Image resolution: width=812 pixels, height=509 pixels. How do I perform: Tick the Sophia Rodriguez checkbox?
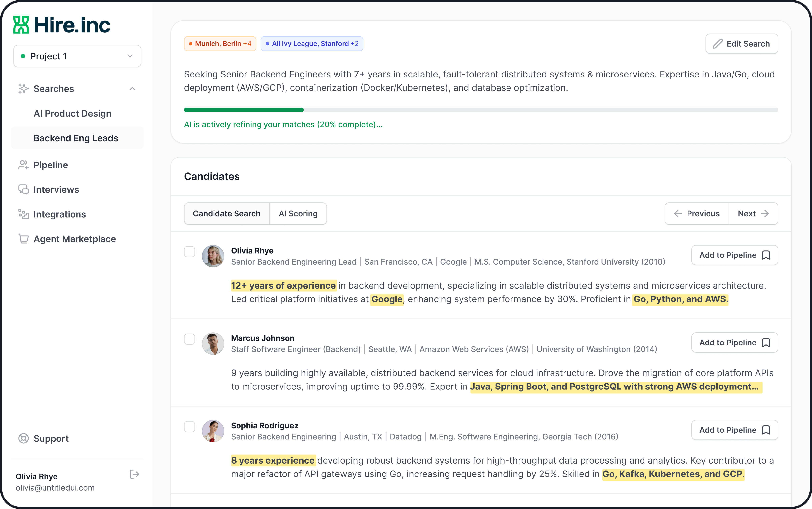[x=190, y=427]
